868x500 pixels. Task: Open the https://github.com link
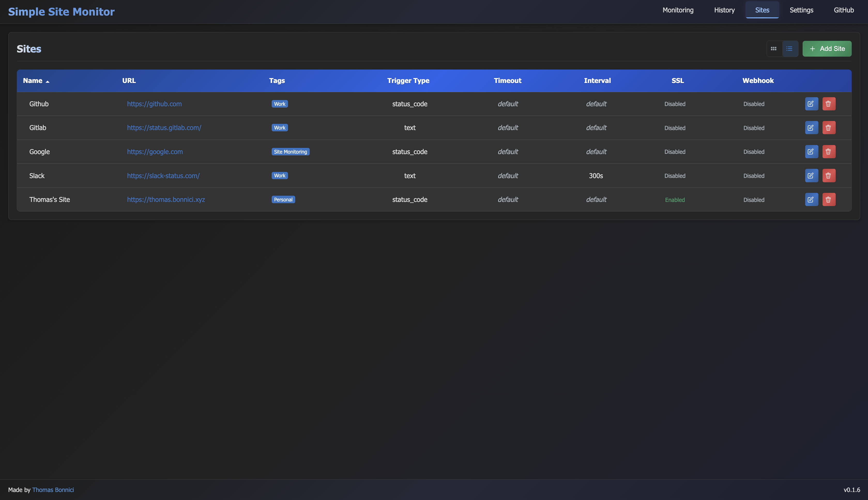pyautogui.click(x=154, y=104)
